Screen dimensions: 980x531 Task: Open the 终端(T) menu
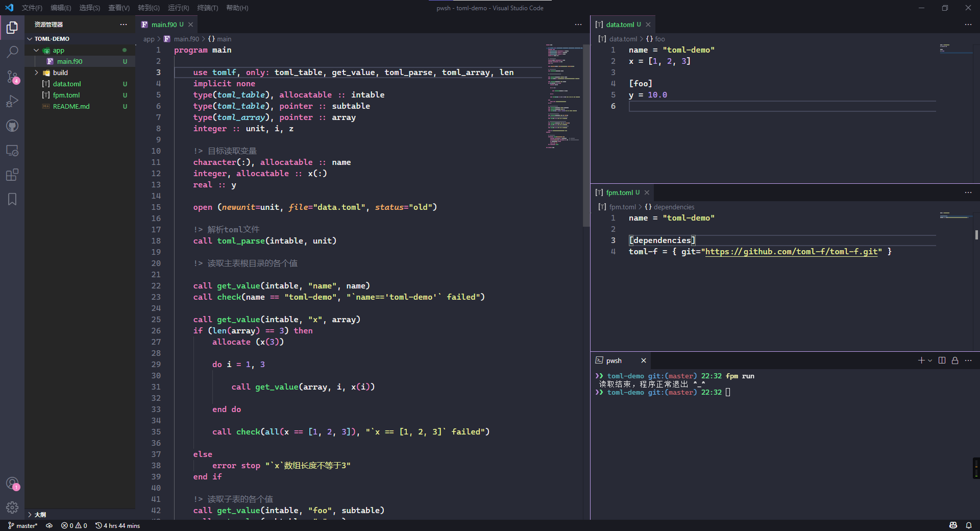click(x=207, y=8)
